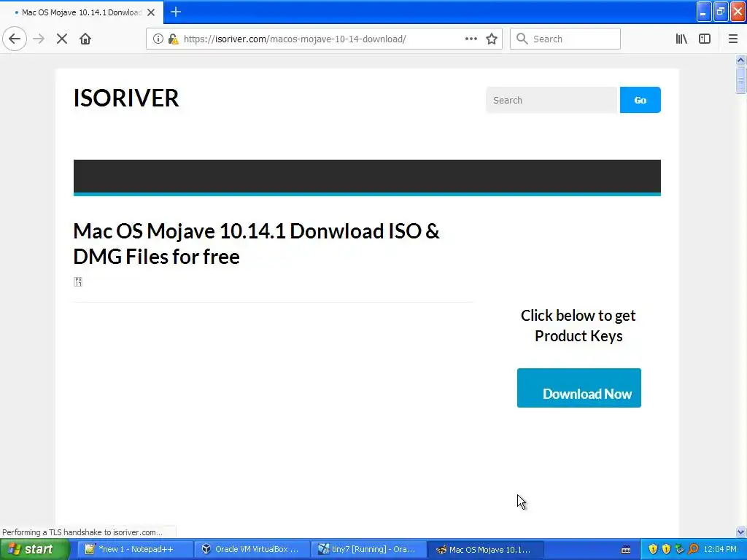Click the network tray icon beside shields
The width and height of the screenshot is (747, 560).
click(680, 550)
